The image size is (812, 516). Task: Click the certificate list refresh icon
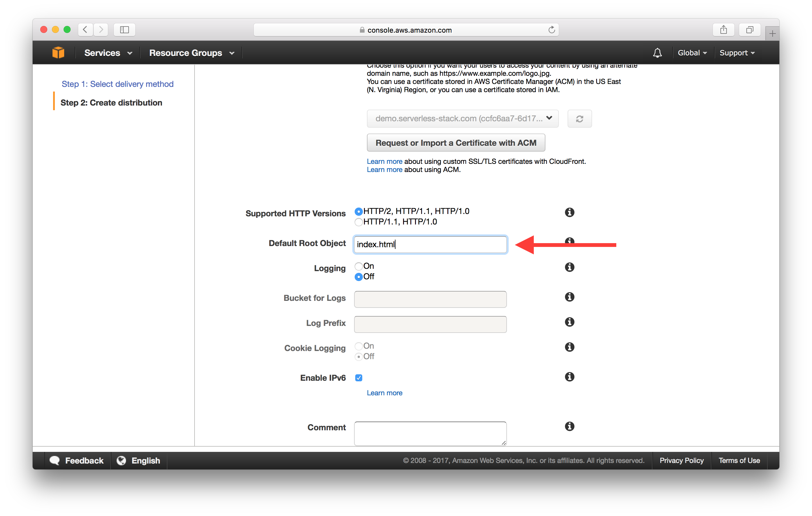(579, 119)
